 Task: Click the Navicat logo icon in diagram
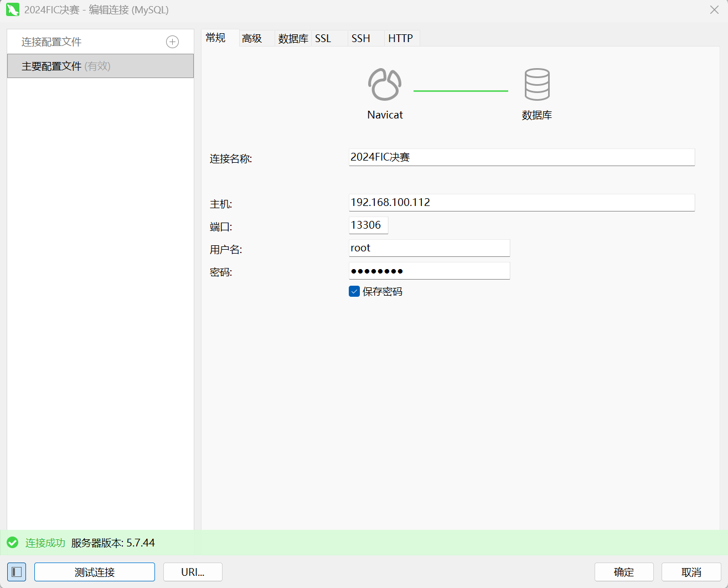(x=385, y=84)
